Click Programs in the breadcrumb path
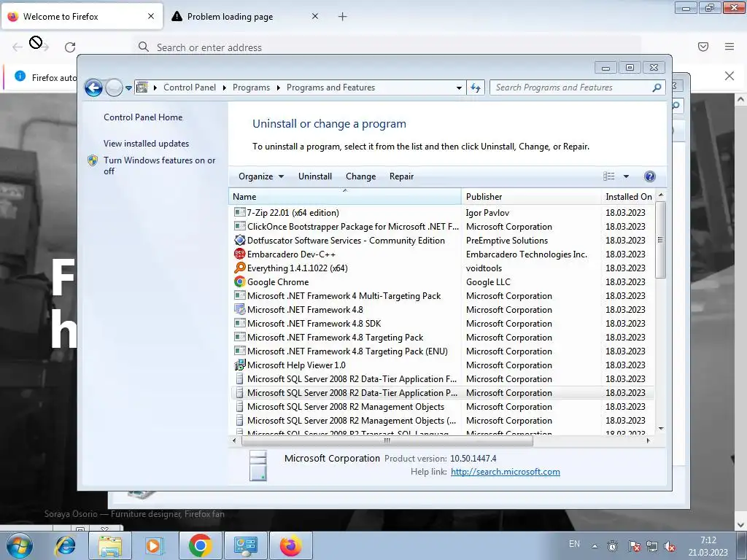Viewport: 747px width, 560px height. coord(251,87)
